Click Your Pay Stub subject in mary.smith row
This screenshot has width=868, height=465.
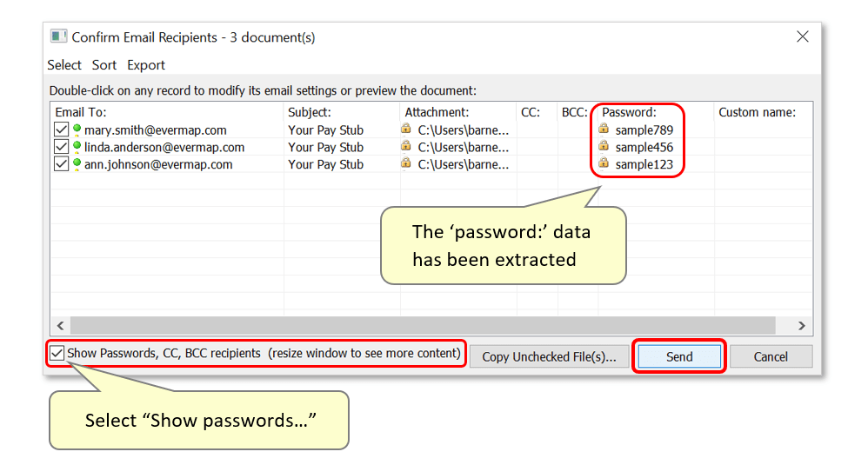(x=325, y=130)
